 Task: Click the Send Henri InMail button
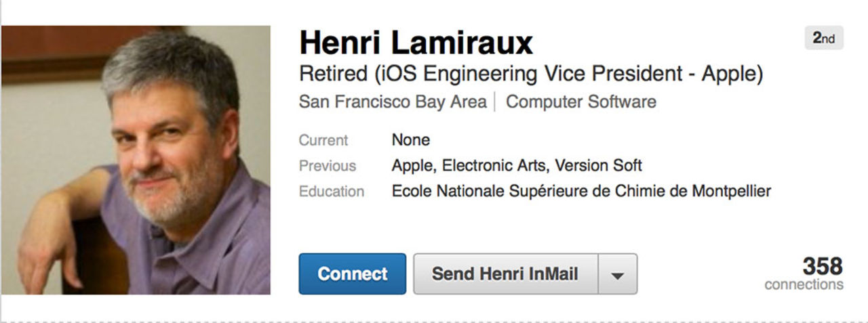(x=505, y=274)
